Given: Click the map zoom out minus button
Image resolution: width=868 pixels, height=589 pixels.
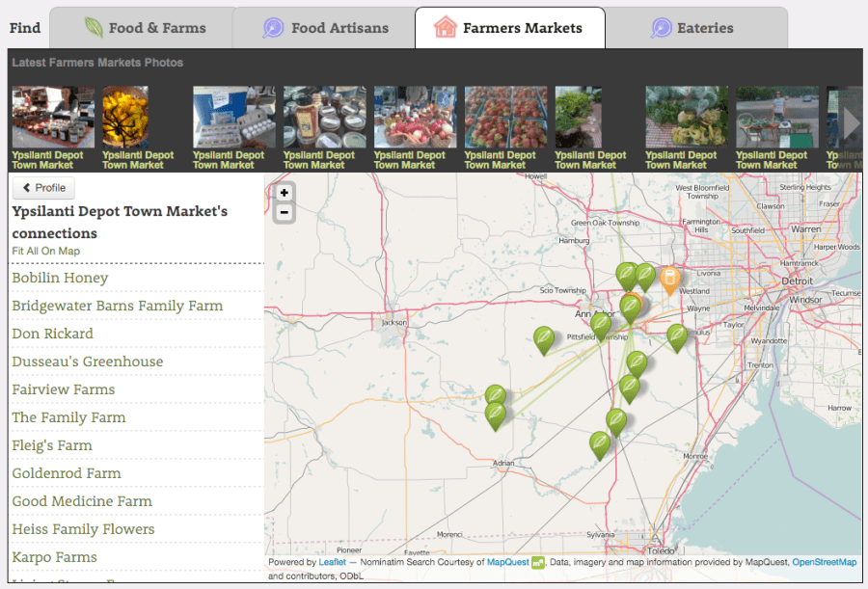Looking at the screenshot, I should pos(284,212).
